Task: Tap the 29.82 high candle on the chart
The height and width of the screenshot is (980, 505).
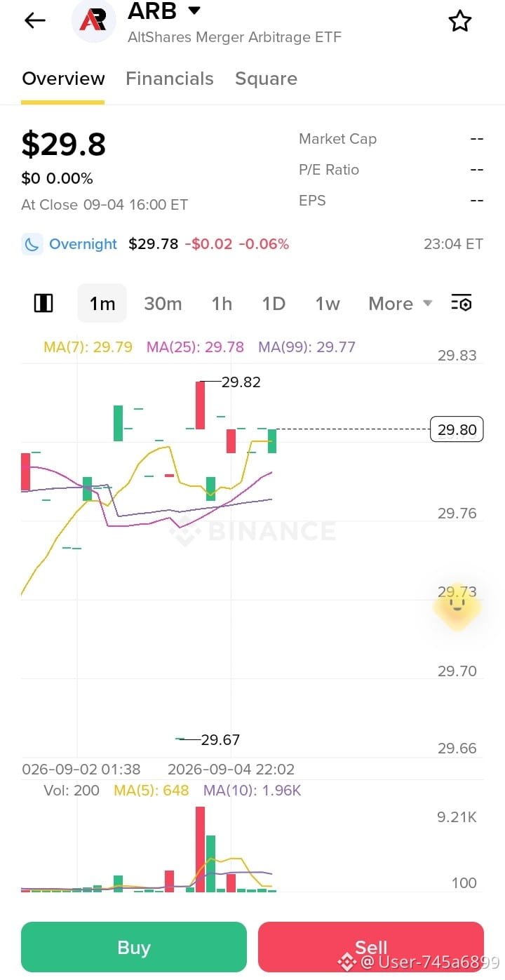Action: coord(200,405)
